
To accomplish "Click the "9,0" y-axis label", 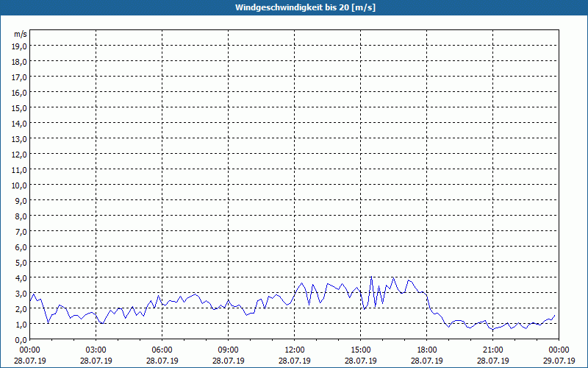I will click(21, 201).
